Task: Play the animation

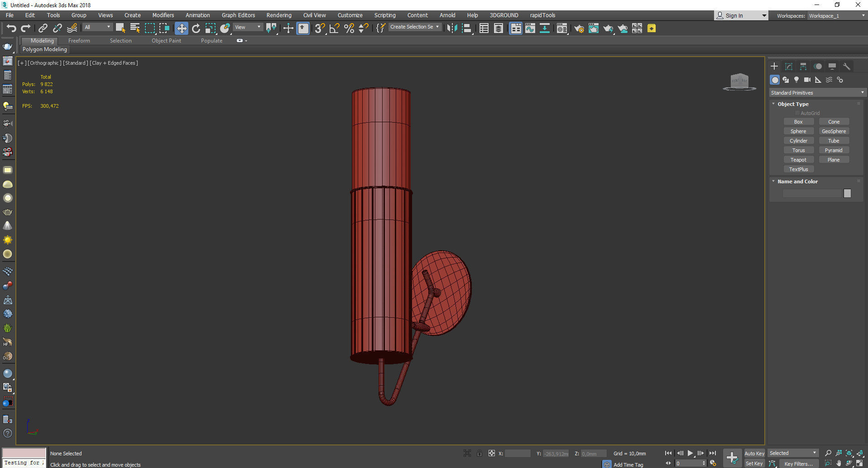Action: tap(690, 453)
